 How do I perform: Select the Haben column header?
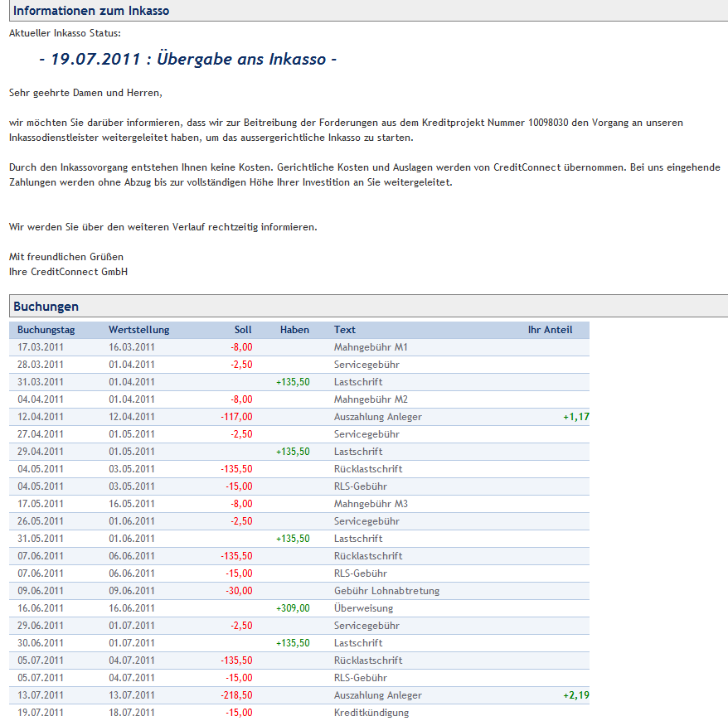coord(294,330)
